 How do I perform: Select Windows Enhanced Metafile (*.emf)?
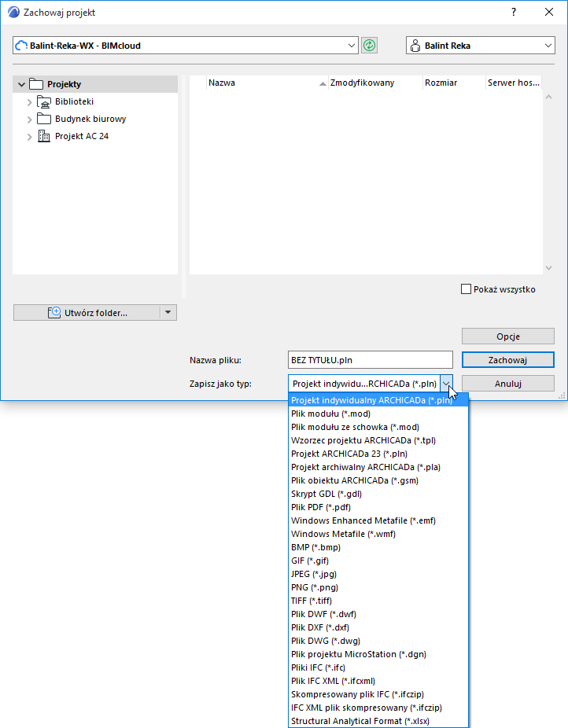click(x=378, y=520)
